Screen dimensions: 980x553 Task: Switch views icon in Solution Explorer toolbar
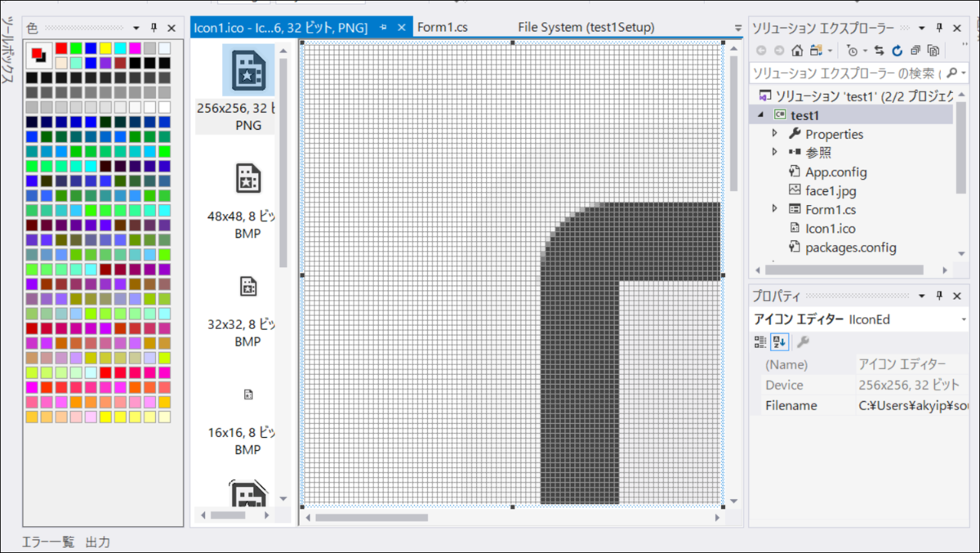click(x=816, y=51)
